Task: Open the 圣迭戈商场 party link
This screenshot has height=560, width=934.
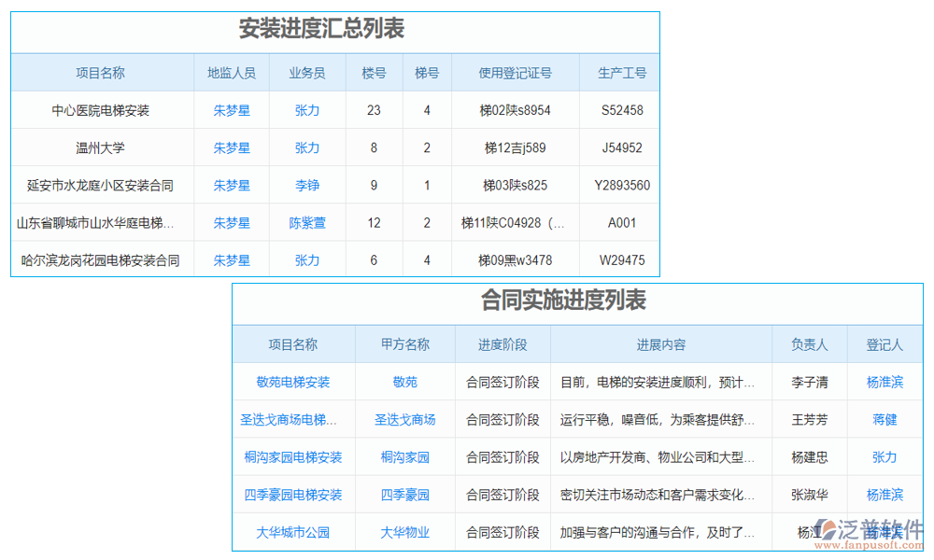Action: tap(404, 419)
